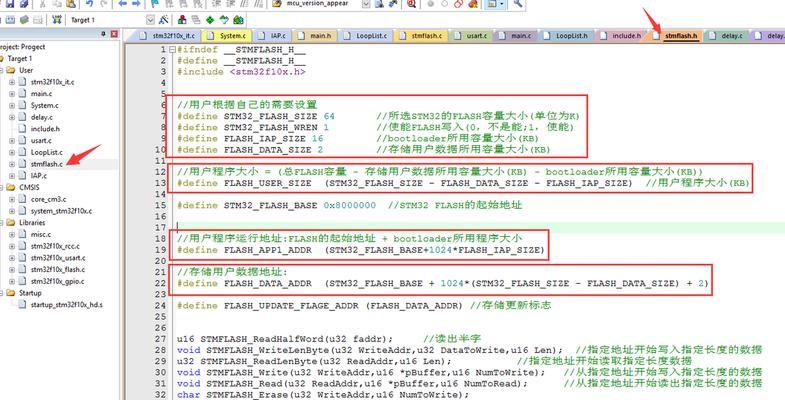
Task: Open Options for Target with the magic wand
Action: click(x=164, y=20)
